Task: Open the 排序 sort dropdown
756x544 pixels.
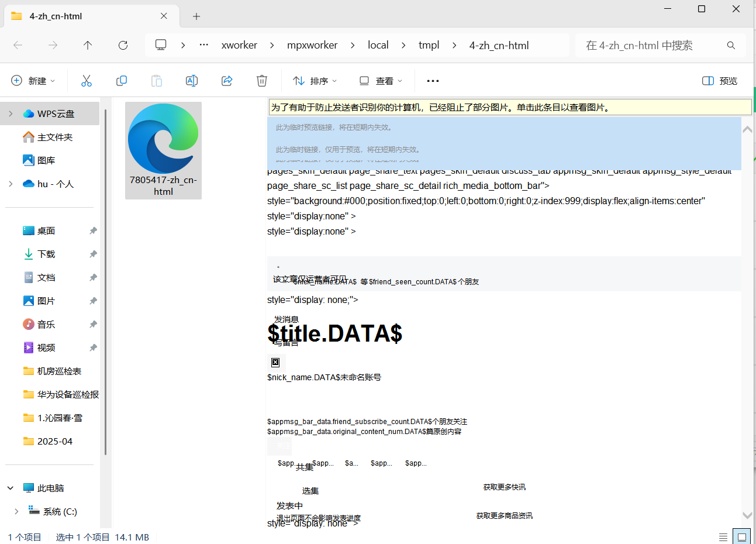Action: coord(315,81)
